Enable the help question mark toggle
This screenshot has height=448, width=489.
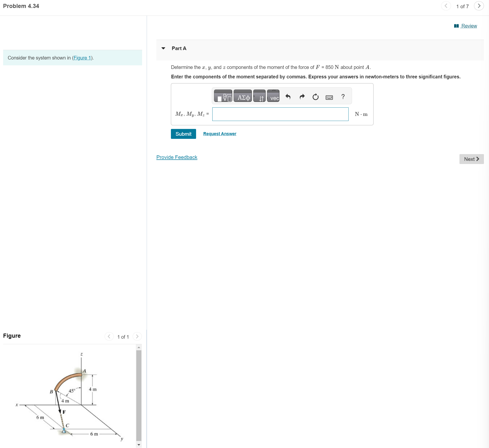coord(344,97)
